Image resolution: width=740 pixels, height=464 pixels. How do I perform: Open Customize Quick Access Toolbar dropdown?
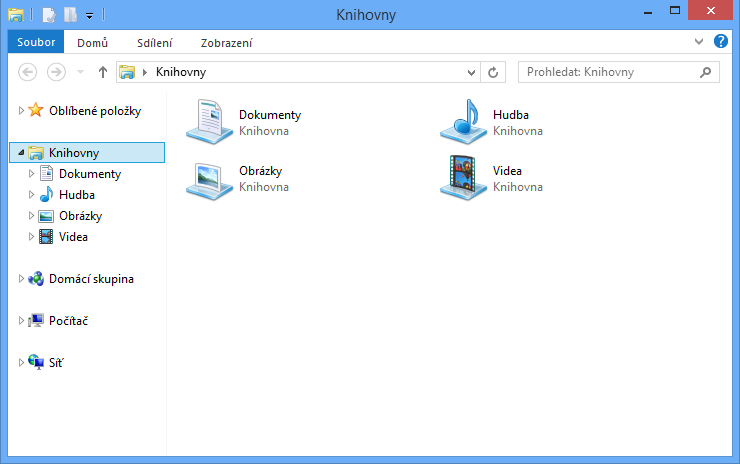(x=90, y=16)
